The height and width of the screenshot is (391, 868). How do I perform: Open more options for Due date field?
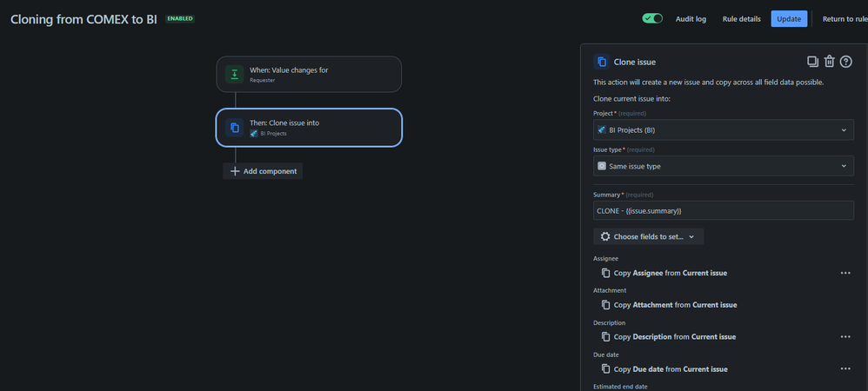pyautogui.click(x=845, y=369)
